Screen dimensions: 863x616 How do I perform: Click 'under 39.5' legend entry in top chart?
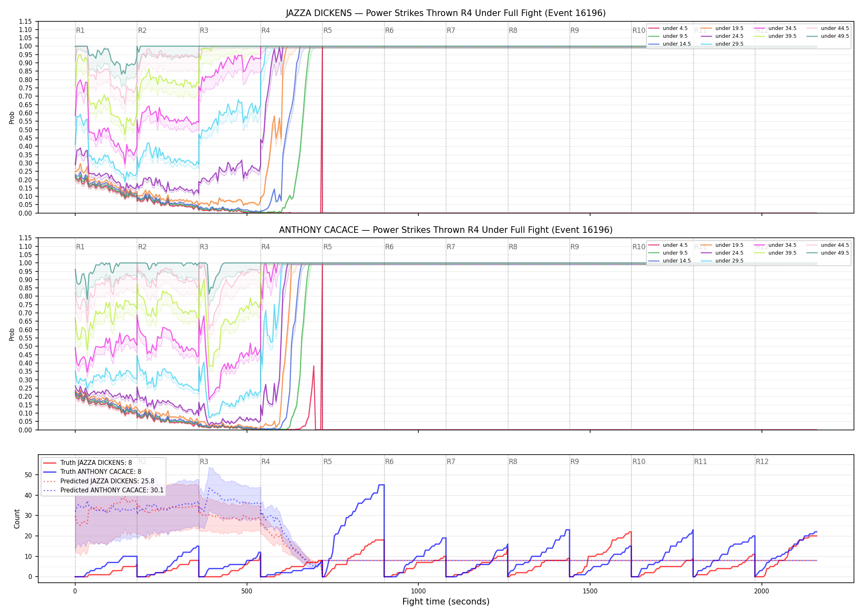pos(775,36)
